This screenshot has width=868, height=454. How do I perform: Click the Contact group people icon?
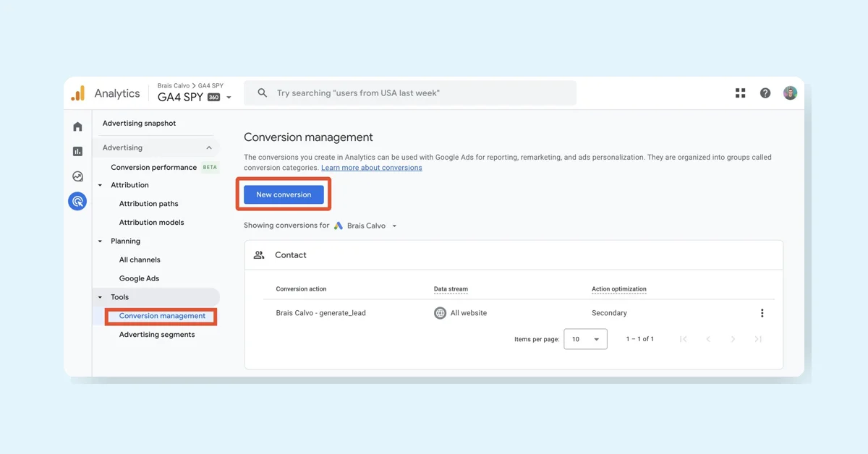pyautogui.click(x=259, y=255)
